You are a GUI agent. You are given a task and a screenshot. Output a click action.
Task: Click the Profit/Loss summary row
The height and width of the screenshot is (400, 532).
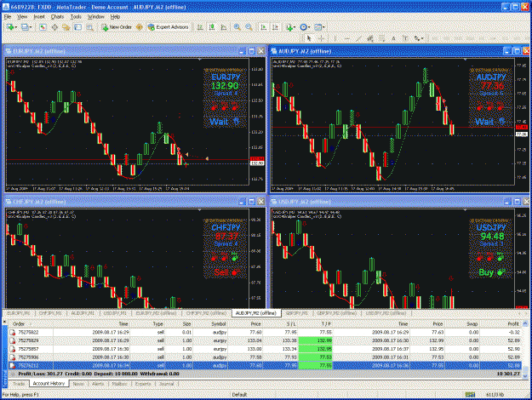click(x=265, y=374)
